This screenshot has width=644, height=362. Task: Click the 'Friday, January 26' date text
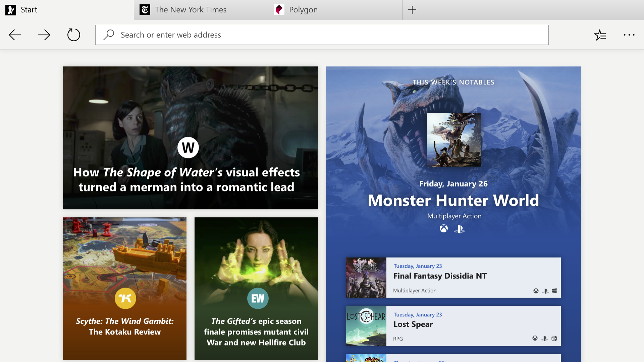pos(453,184)
